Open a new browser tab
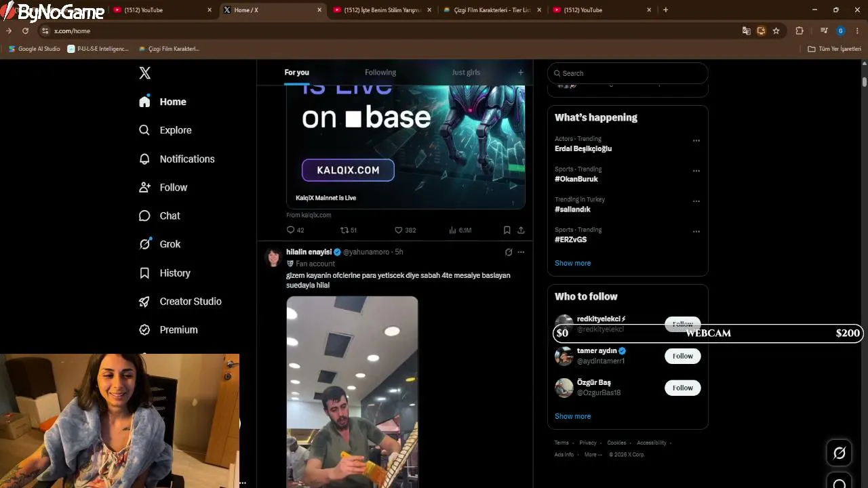This screenshot has height=488, width=868. pos(665,10)
